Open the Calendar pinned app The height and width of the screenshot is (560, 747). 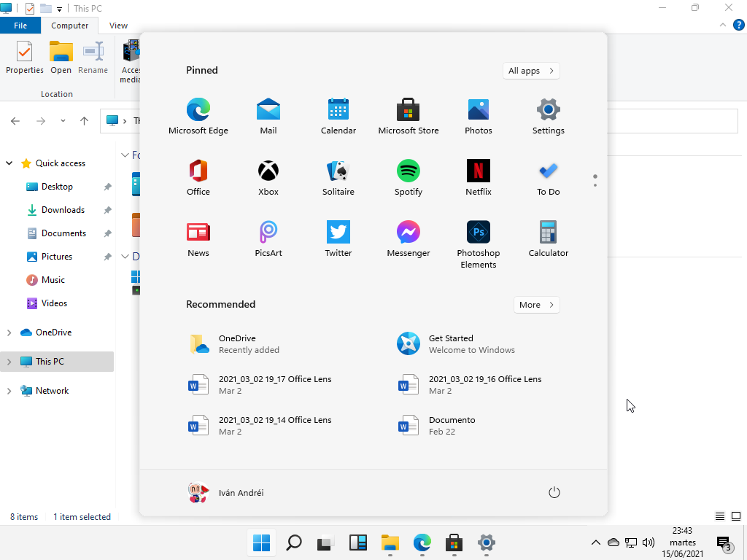pyautogui.click(x=338, y=117)
